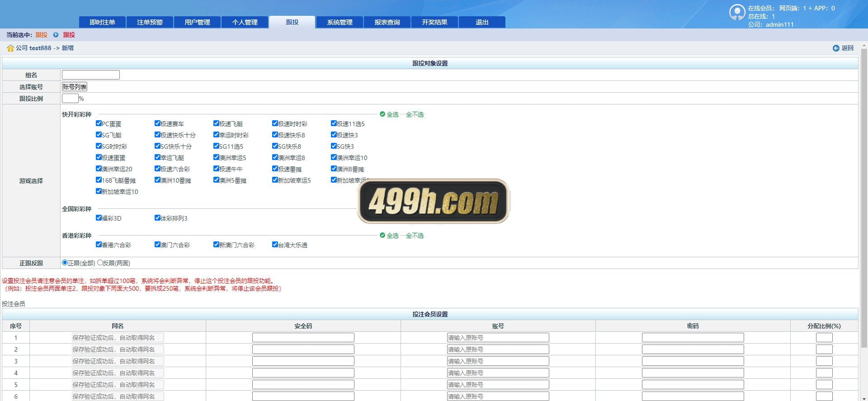
Task: Uncheck the 台湾大乐透 checkbox
Action: pyautogui.click(x=275, y=244)
